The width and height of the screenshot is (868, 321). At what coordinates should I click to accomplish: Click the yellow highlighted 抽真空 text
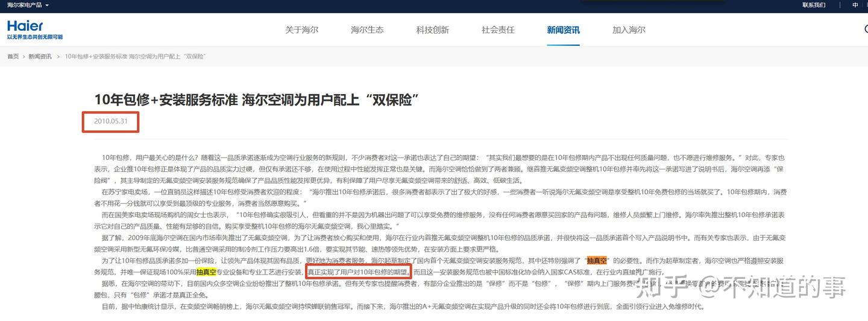click(x=206, y=272)
